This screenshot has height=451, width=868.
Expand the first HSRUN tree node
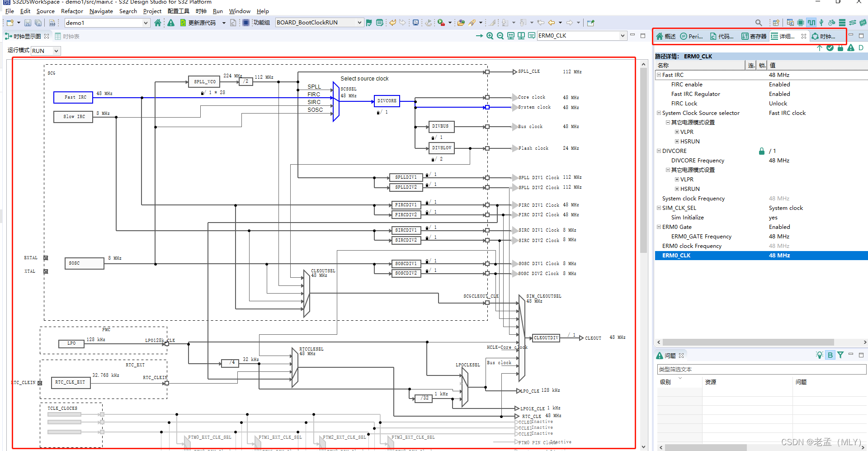[677, 142]
